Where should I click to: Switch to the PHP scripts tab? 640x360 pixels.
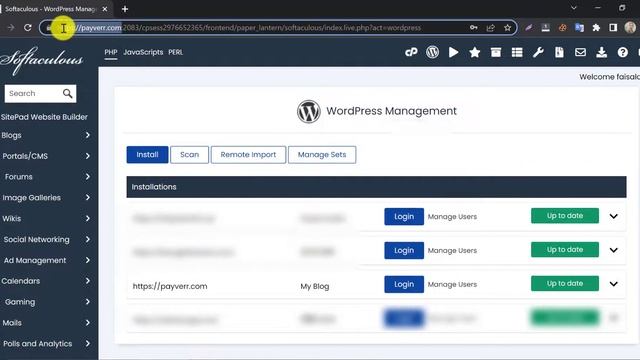111,52
